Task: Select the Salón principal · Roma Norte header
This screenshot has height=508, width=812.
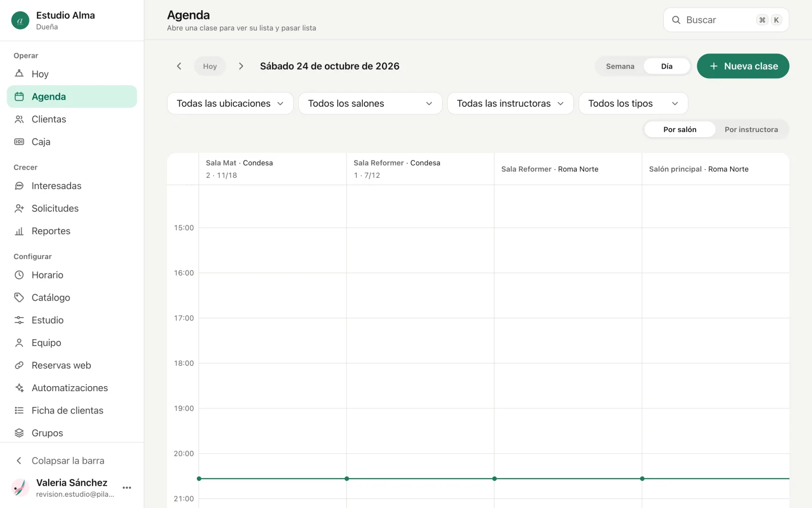Action: (x=716, y=169)
